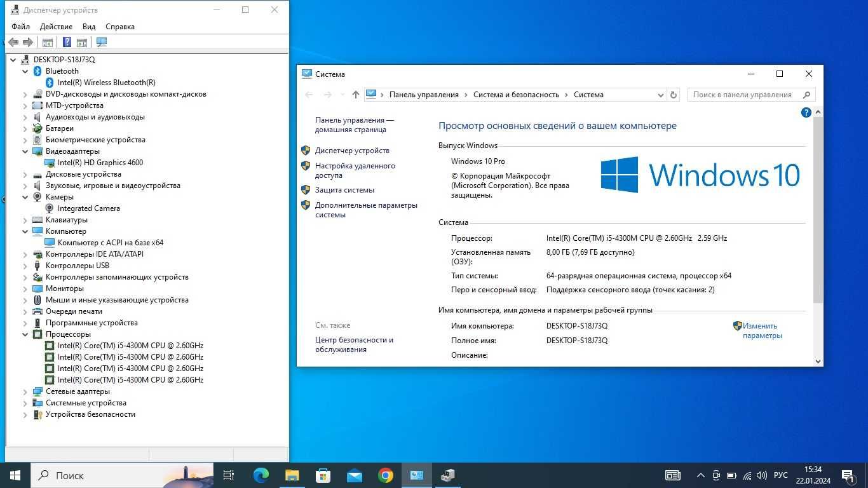Click the refresh button next to address bar
Screen dimensions: 868x488
(x=674, y=95)
